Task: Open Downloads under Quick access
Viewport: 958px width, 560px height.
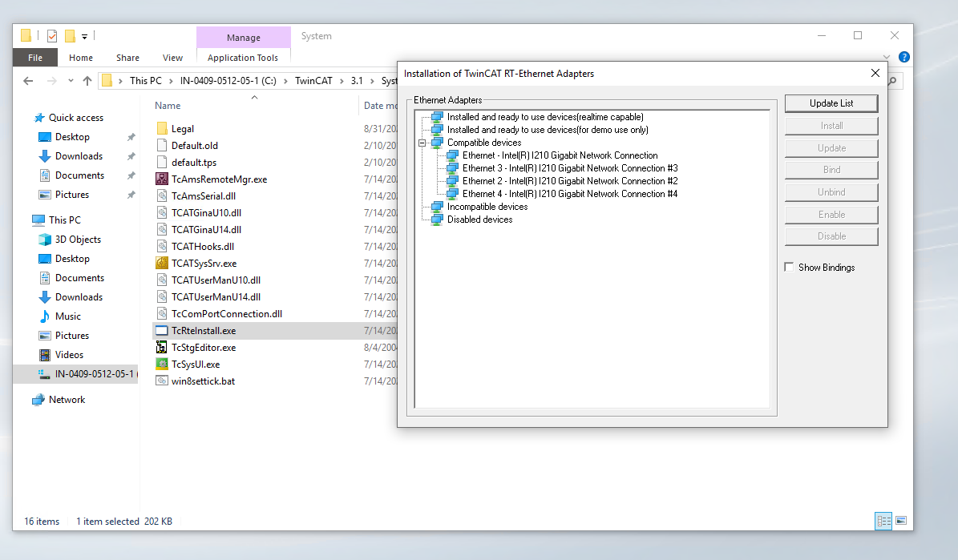Action: point(79,156)
